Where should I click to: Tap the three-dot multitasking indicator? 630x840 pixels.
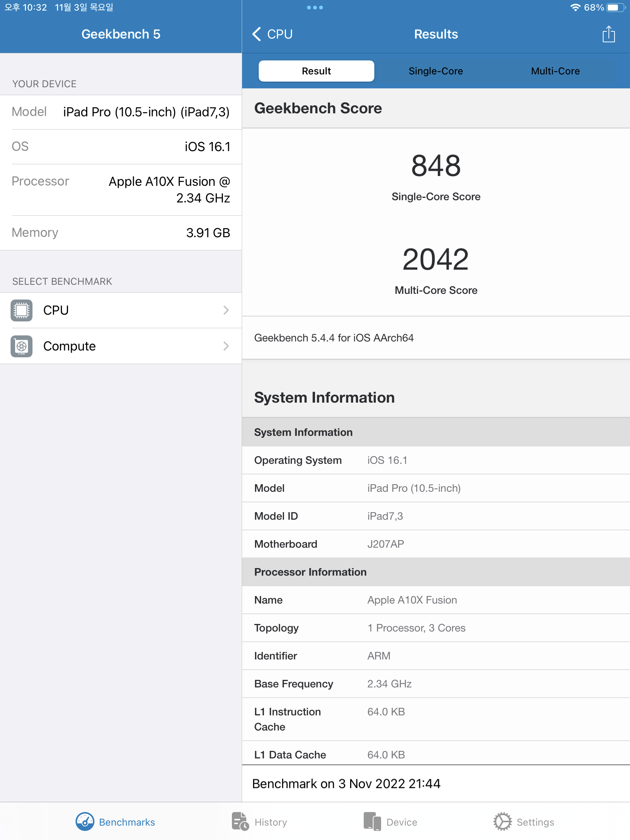pyautogui.click(x=315, y=8)
